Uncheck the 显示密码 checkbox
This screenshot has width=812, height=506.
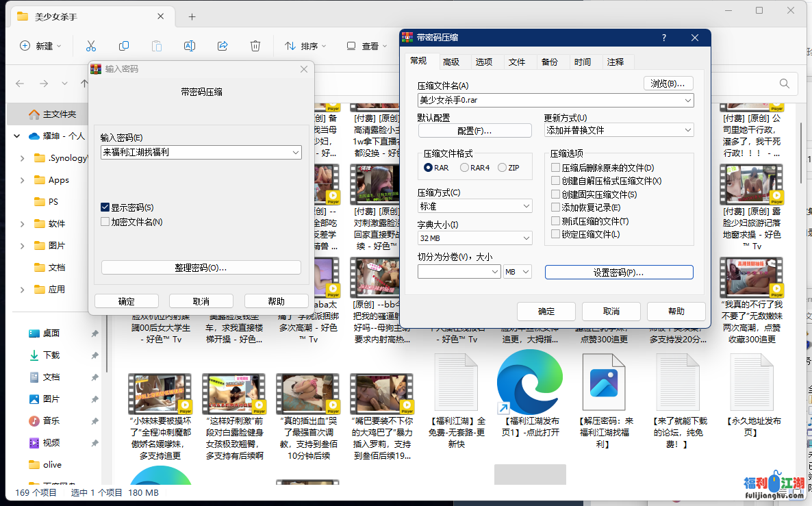(104, 206)
